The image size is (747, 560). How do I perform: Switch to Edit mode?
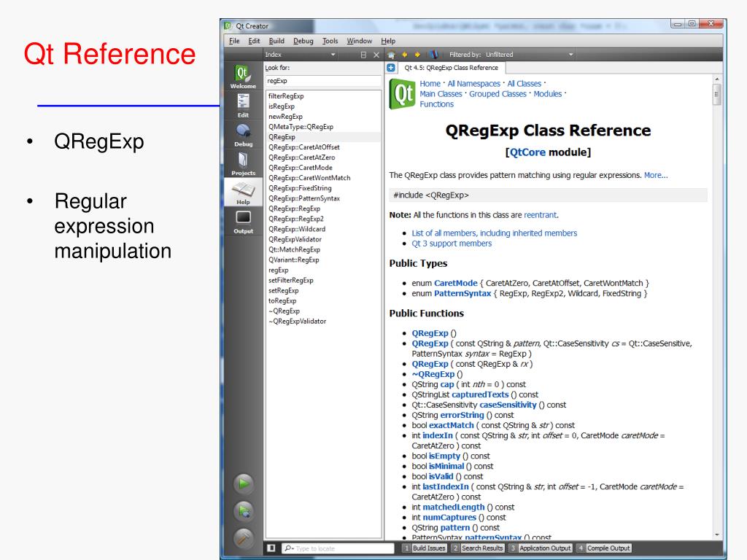tap(243, 105)
